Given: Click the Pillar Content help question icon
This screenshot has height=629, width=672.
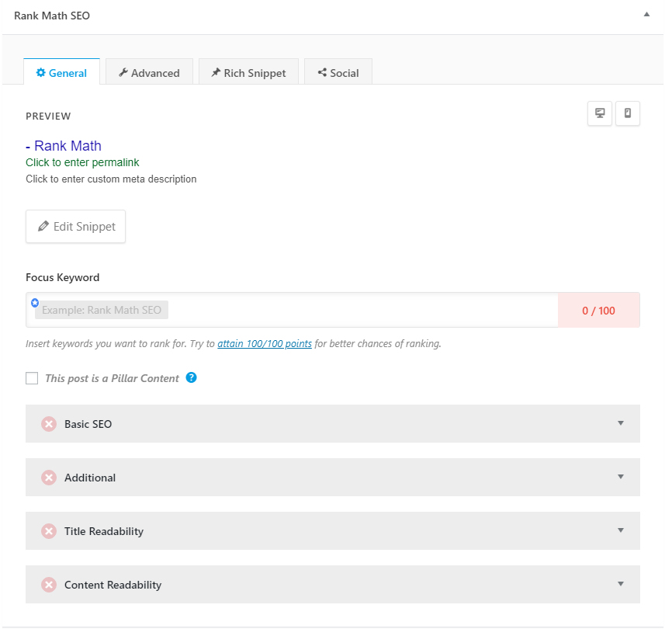Looking at the screenshot, I should pos(191,377).
